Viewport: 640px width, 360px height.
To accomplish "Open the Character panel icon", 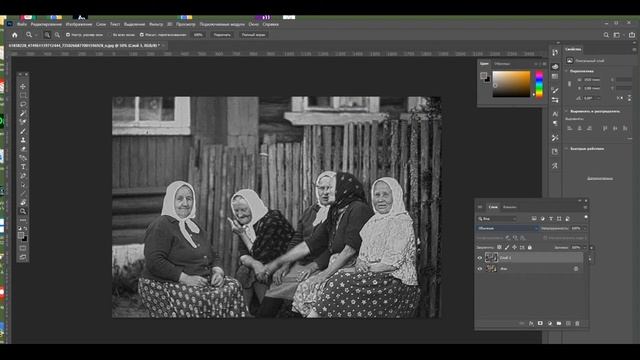I will (x=555, y=114).
